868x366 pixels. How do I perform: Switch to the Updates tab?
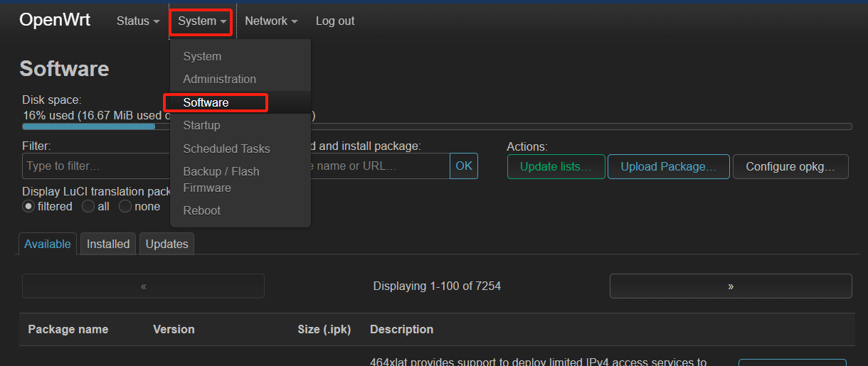point(167,244)
